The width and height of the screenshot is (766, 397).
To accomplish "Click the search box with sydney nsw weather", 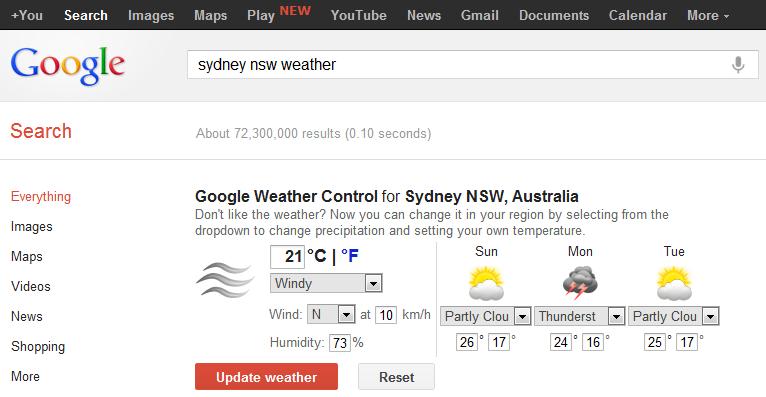I will [x=472, y=64].
